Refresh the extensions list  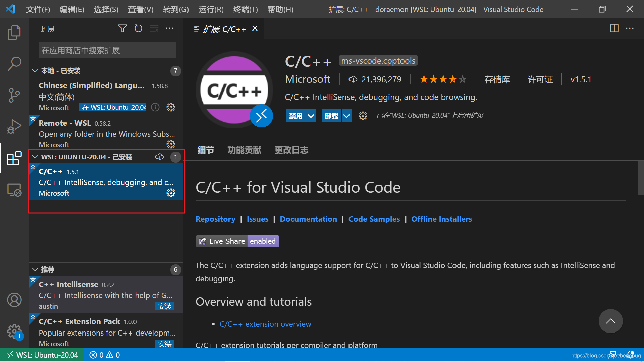138,28
